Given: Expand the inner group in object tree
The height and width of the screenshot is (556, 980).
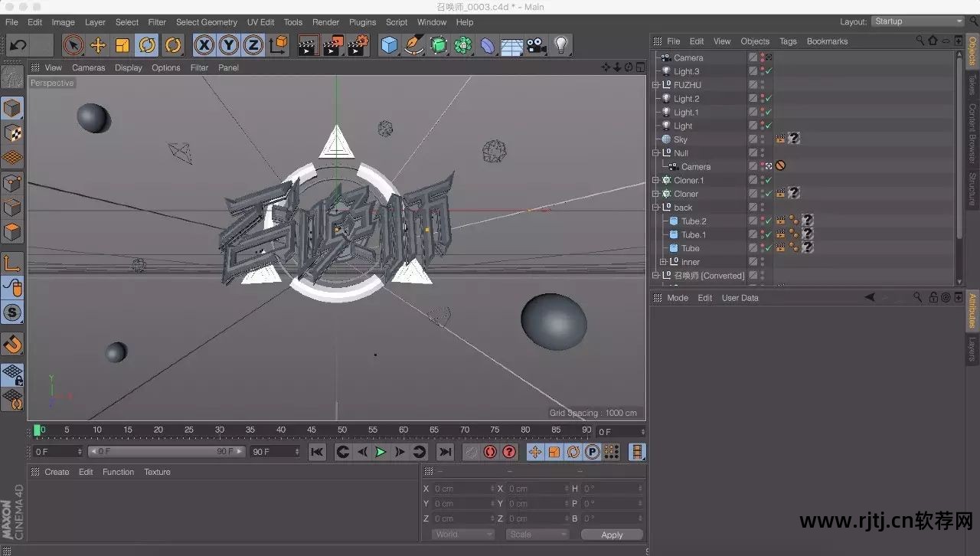Looking at the screenshot, I should (x=663, y=262).
